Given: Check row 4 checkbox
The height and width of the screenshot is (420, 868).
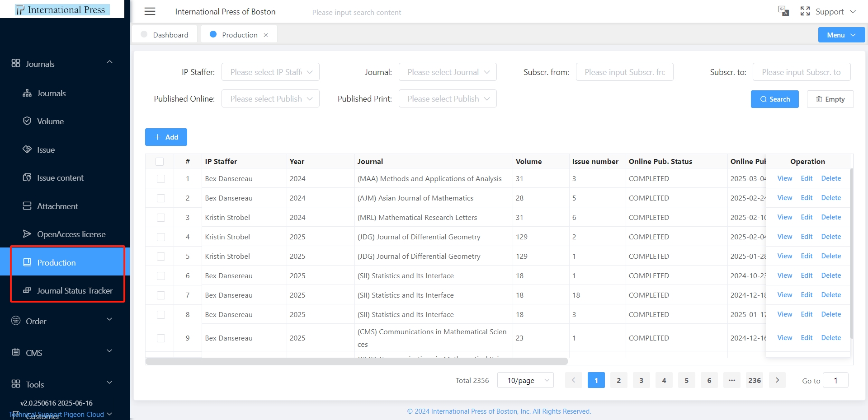Looking at the screenshot, I should click(x=161, y=237).
